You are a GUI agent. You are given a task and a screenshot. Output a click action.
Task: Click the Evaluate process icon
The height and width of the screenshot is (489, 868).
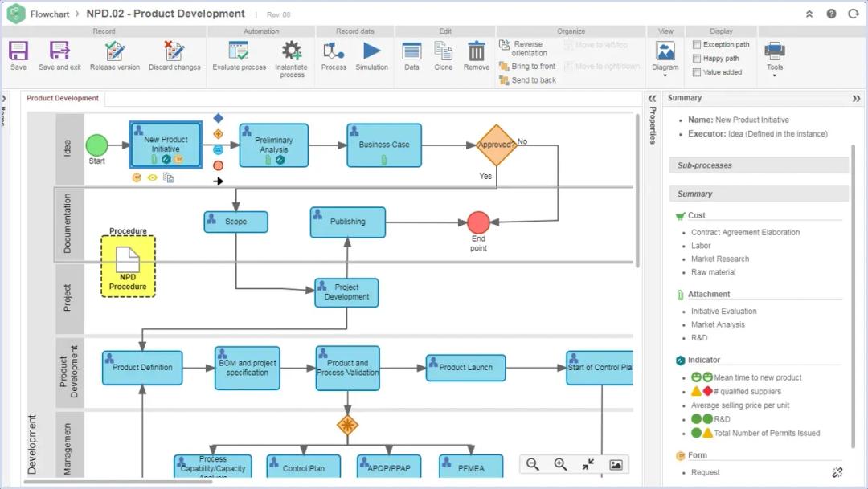pyautogui.click(x=239, y=52)
